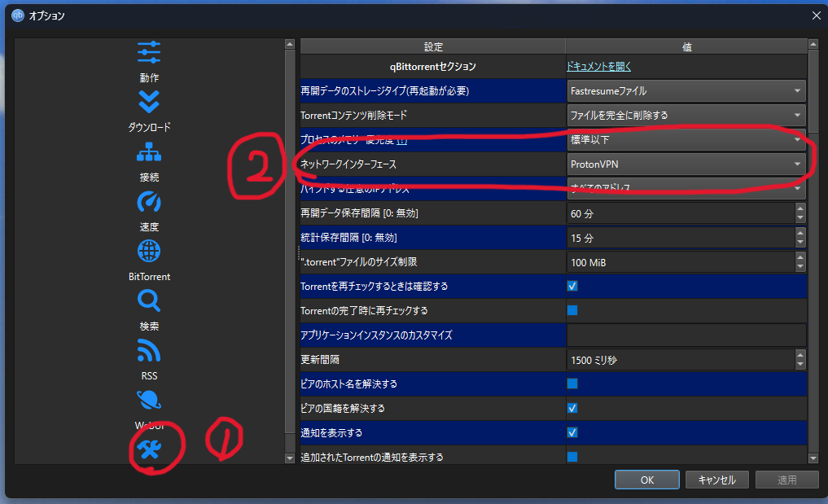Select the 速度 speed gauge icon
Viewport: 828px width, 504px height.
[x=149, y=202]
